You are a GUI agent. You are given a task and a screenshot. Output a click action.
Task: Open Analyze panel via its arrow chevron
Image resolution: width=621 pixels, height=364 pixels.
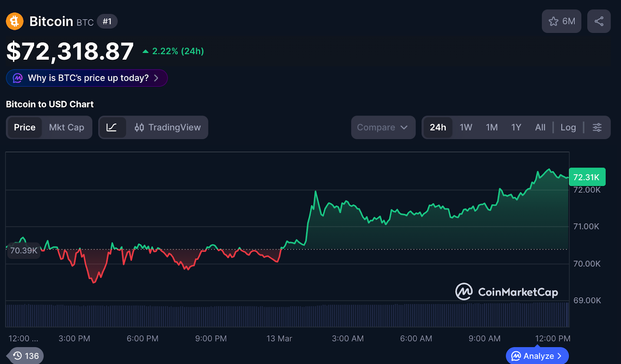click(559, 356)
